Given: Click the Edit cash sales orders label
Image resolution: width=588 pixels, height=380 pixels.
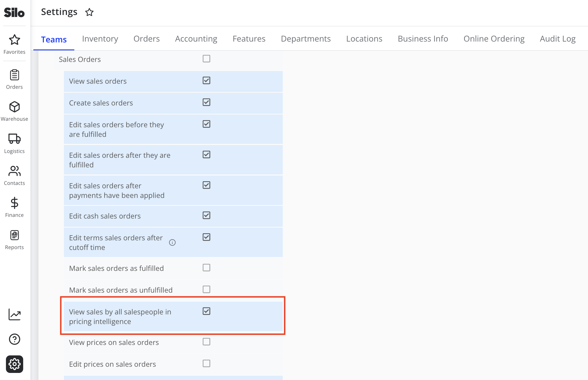Looking at the screenshot, I should click(x=105, y=216).
